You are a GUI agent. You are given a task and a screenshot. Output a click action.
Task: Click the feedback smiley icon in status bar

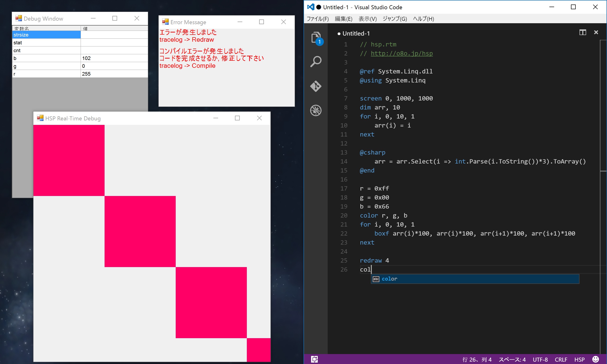click(x=595, y=359)
